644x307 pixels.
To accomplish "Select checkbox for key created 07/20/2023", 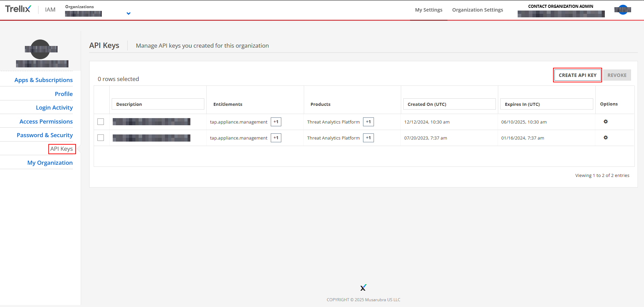I will pos(101,138).
